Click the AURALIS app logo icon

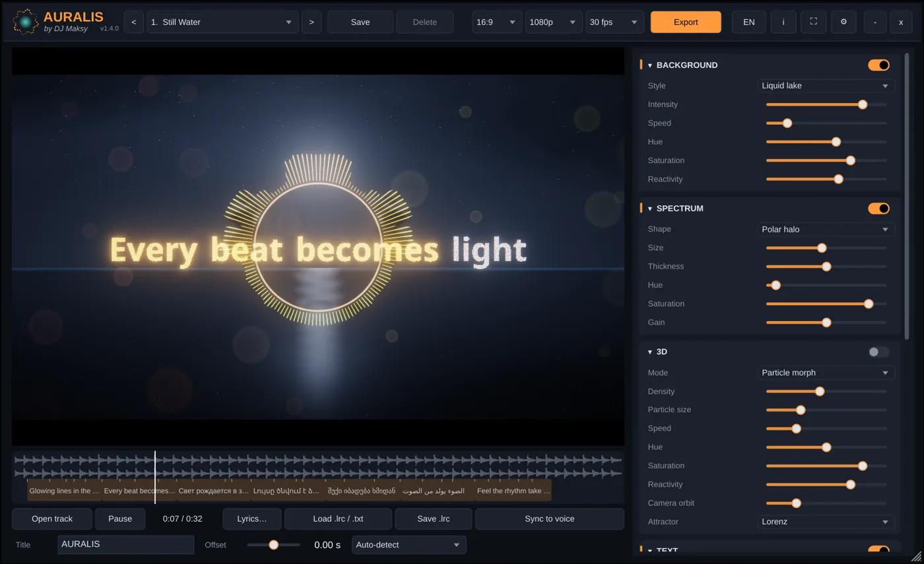[26, 22]
